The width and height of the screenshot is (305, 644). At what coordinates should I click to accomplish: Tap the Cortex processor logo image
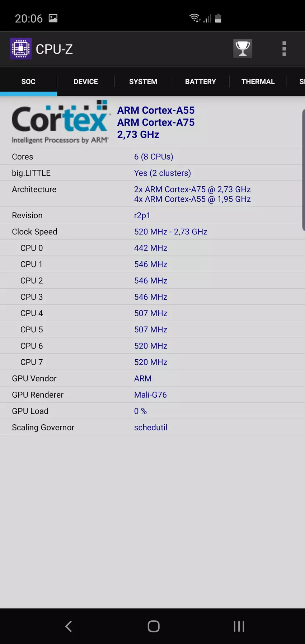(x=60, y=122)
